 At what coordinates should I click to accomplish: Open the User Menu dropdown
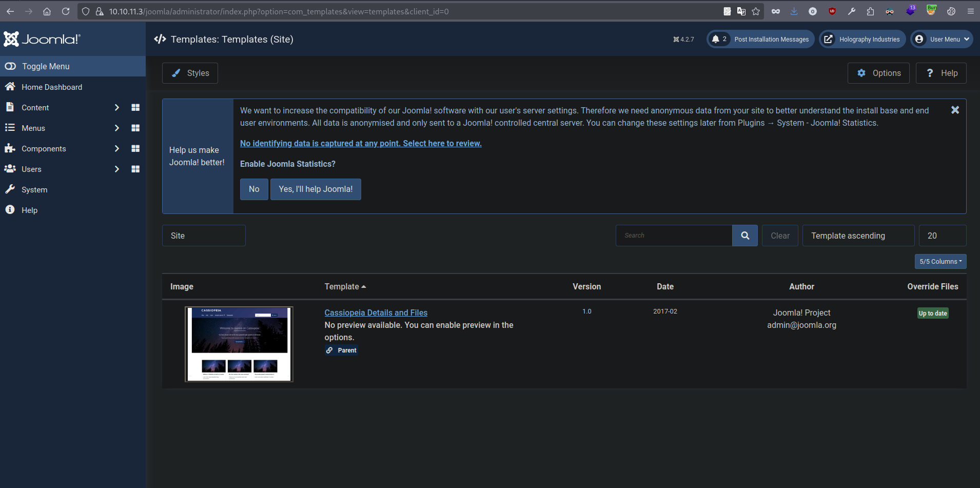click(x=942, y=39)
